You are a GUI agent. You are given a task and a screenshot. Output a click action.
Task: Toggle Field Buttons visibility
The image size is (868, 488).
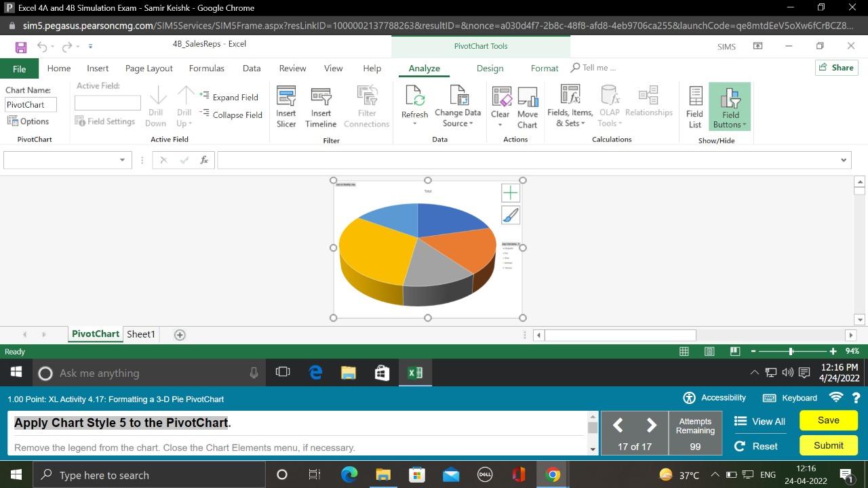coord(730,105)
